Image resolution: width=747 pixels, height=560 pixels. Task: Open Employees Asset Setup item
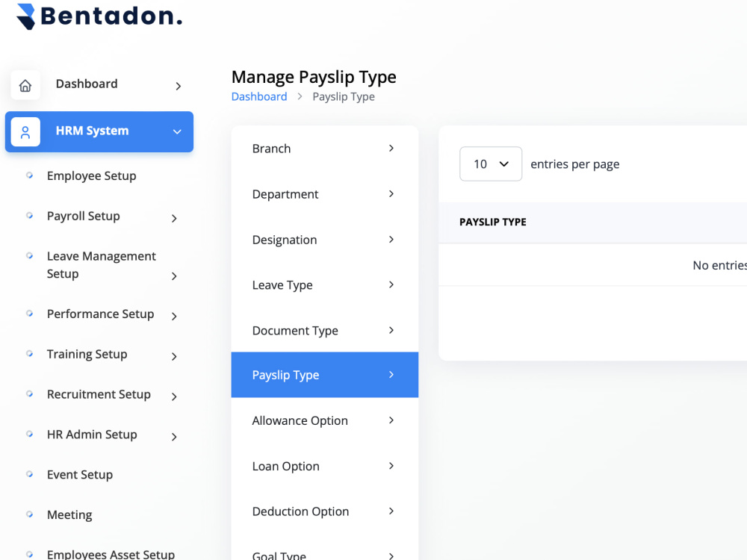coord(111,554)
